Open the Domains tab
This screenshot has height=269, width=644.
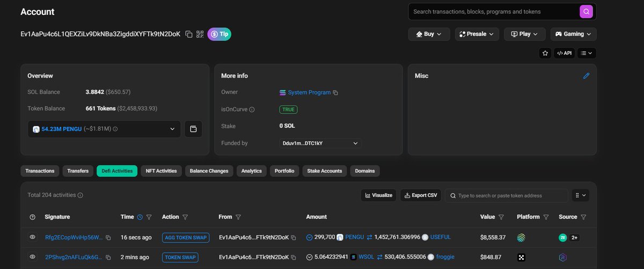(x=365, y=171)
